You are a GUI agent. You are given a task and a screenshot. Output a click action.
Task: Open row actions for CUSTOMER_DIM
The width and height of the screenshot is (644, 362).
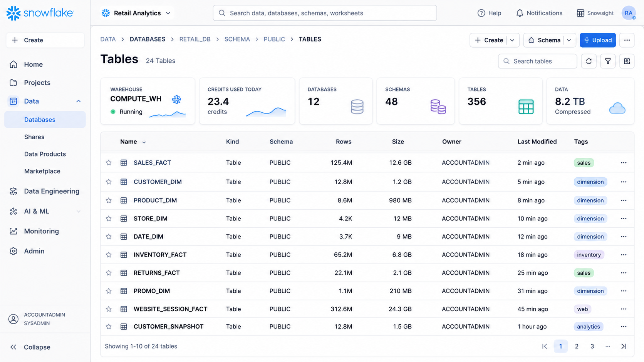[x=624, y=182]
